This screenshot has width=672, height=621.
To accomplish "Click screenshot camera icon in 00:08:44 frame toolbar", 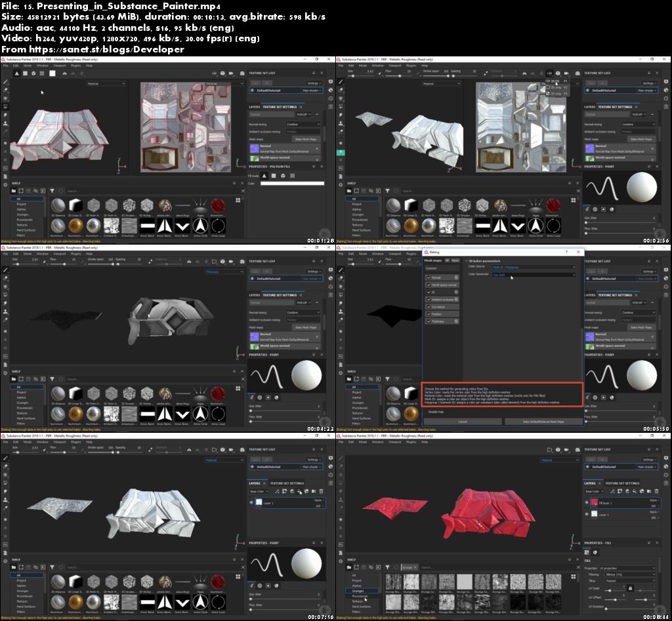I will (x=577, y=450).
